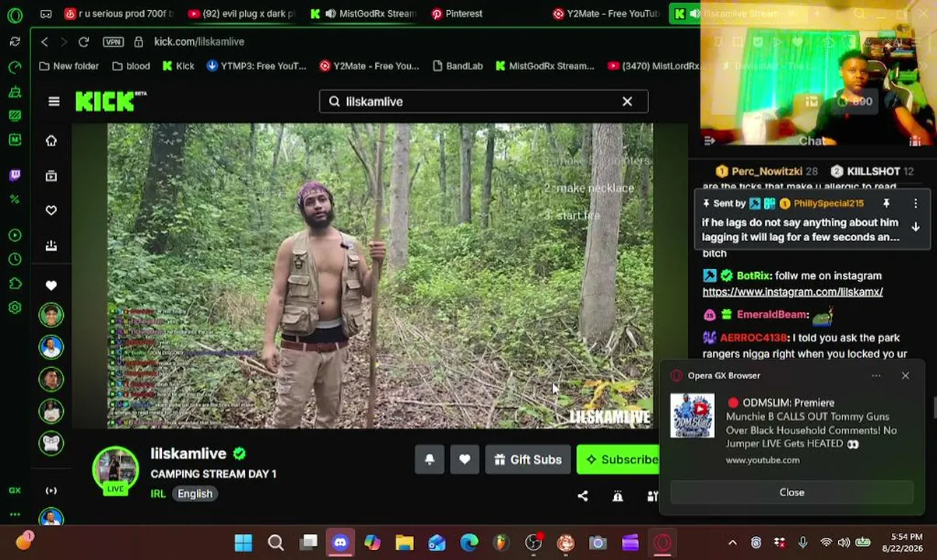The height and width of the screenshot is (560, 937).
Task: Open the BandLab bookmark
Action: pos(458,66)
